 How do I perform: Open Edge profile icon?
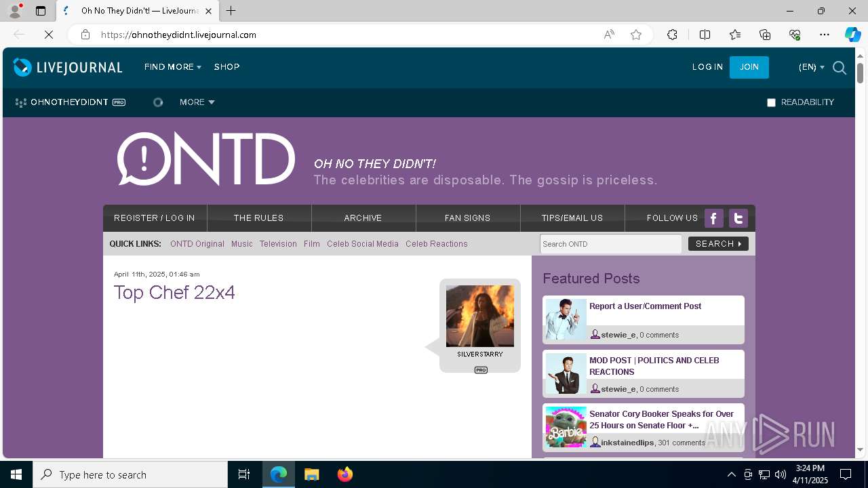(x=14, y=11)
